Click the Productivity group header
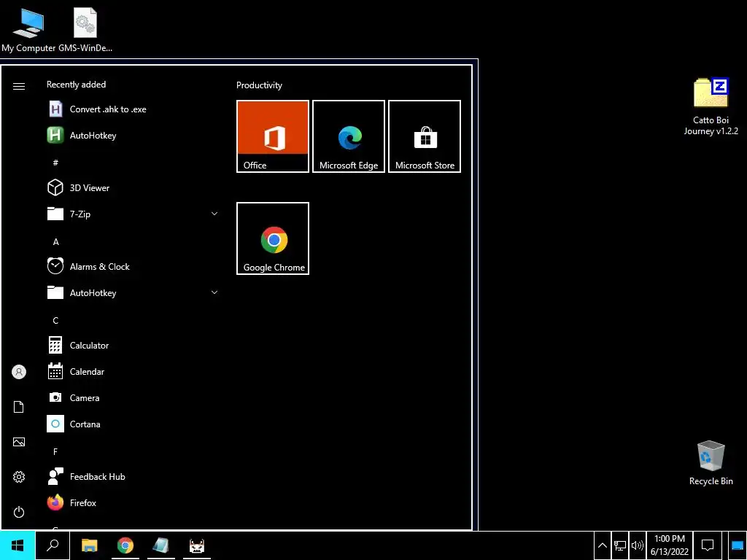Viewport: 747px width, 560px height. tap(259, 85)
